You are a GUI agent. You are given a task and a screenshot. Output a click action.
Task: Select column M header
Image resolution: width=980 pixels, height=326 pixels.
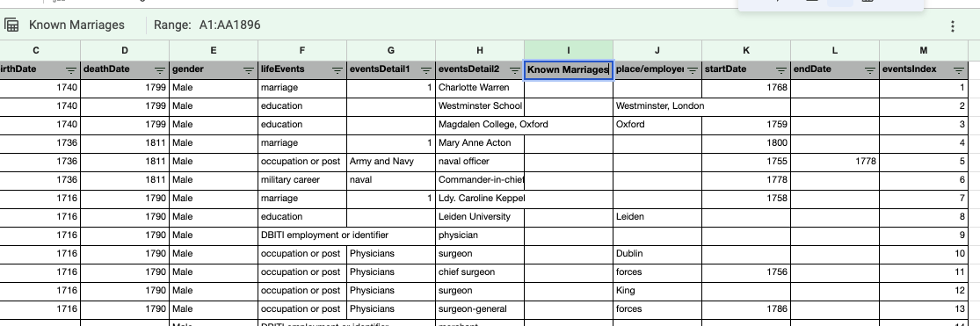(x=923, y=51)
